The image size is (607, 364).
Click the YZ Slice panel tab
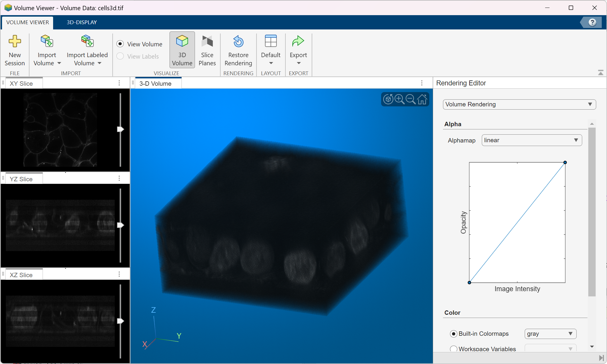coord(21,179)
